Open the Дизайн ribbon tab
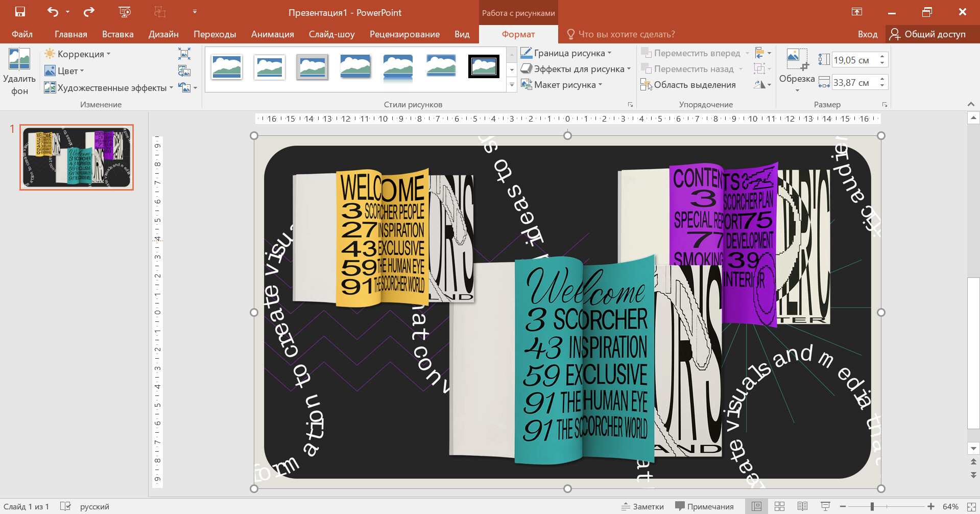 163,34
